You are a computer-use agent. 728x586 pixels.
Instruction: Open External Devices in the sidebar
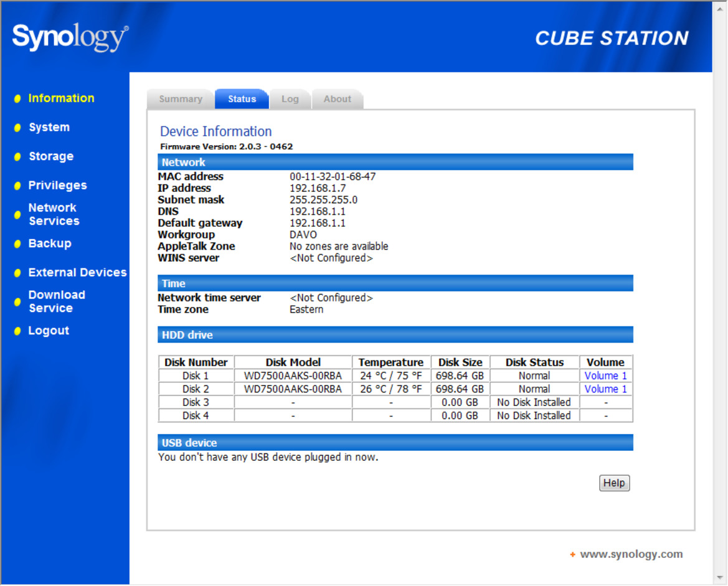coord(77,273)
